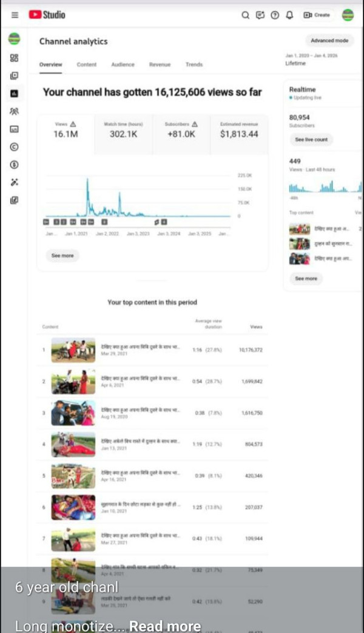Click the Create button
364x633 pixels.
(317, 15)
